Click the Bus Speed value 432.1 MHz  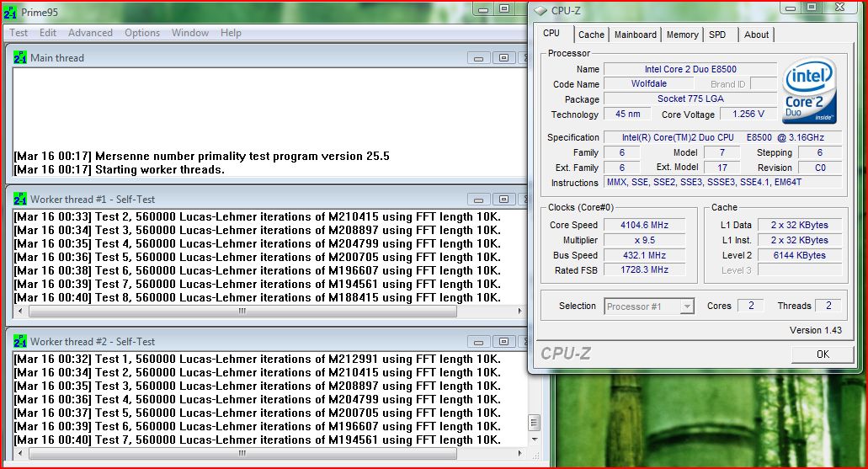click(x=644, y=255)
